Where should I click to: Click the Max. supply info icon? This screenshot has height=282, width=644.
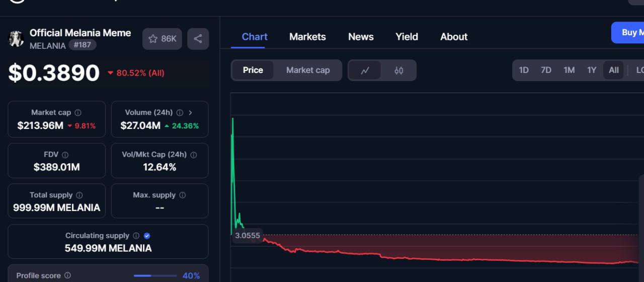[x=182, y=195]
